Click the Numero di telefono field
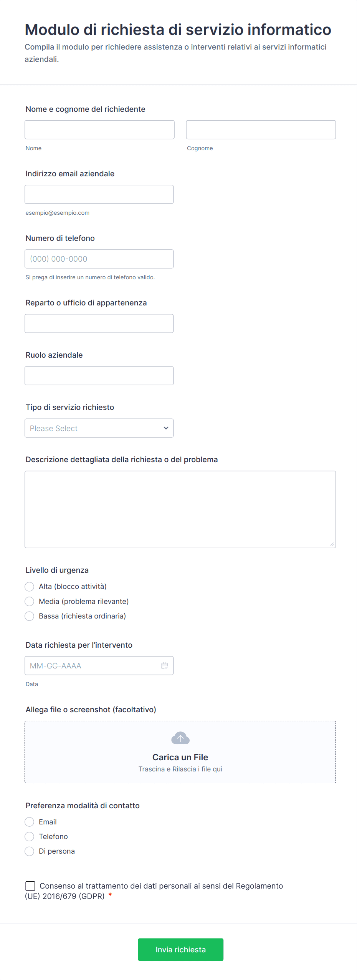The height and width of the screenshot is (980, 357). coord(99,259)
